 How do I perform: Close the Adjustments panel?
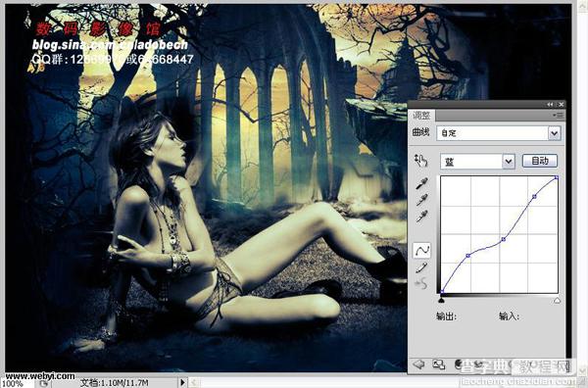click(x=561, y=104)
